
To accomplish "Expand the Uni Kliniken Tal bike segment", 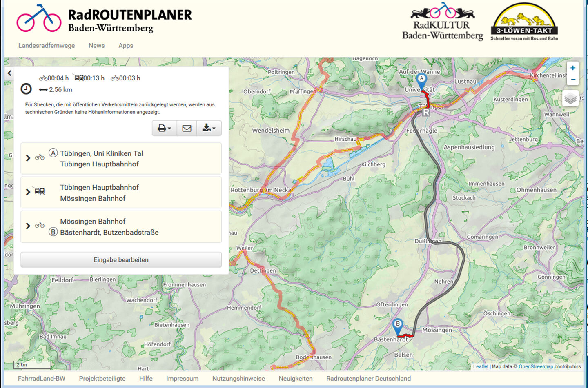I will click(28, 158).
